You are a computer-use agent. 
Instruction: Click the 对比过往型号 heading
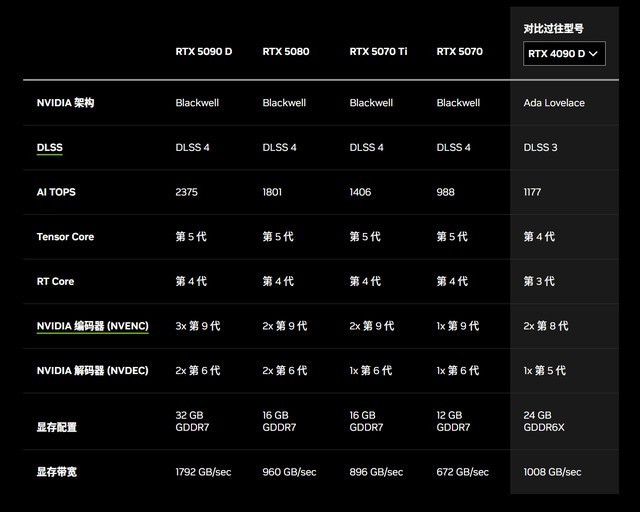[x=553, y=29]
